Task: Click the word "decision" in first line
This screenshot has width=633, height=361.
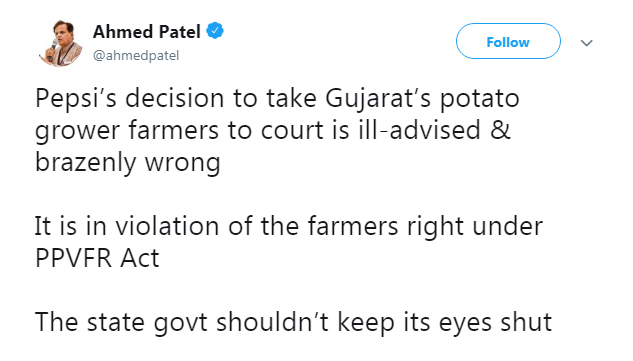Action: (174, 99)
